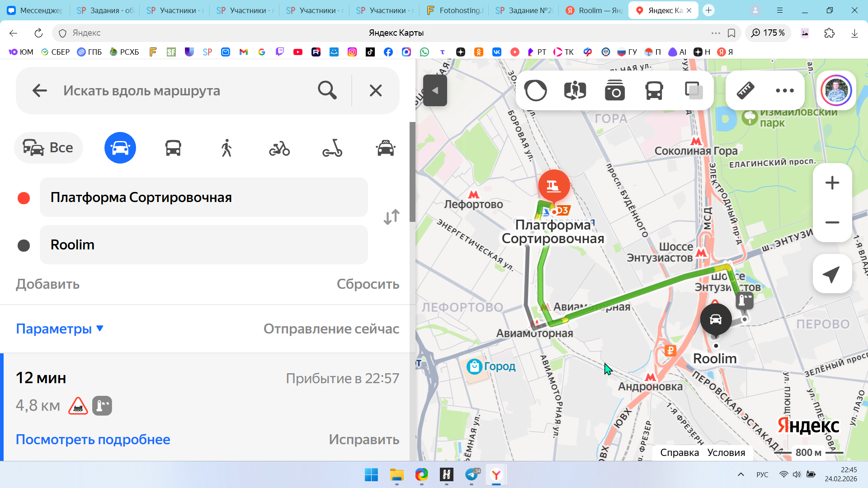This screenshot has height=488, width=868.
Task: Open the Roolim — Яндекс browser tab
Action: click(594, 10)
